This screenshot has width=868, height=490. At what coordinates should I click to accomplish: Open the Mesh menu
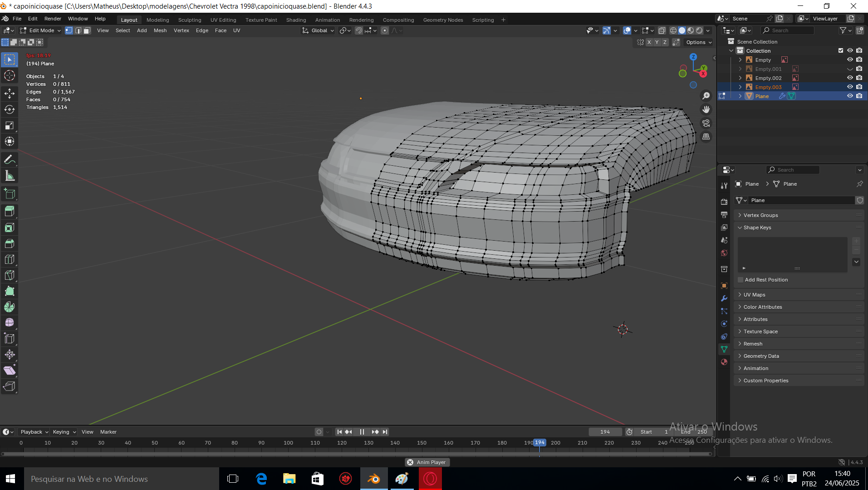click(160, 30)
